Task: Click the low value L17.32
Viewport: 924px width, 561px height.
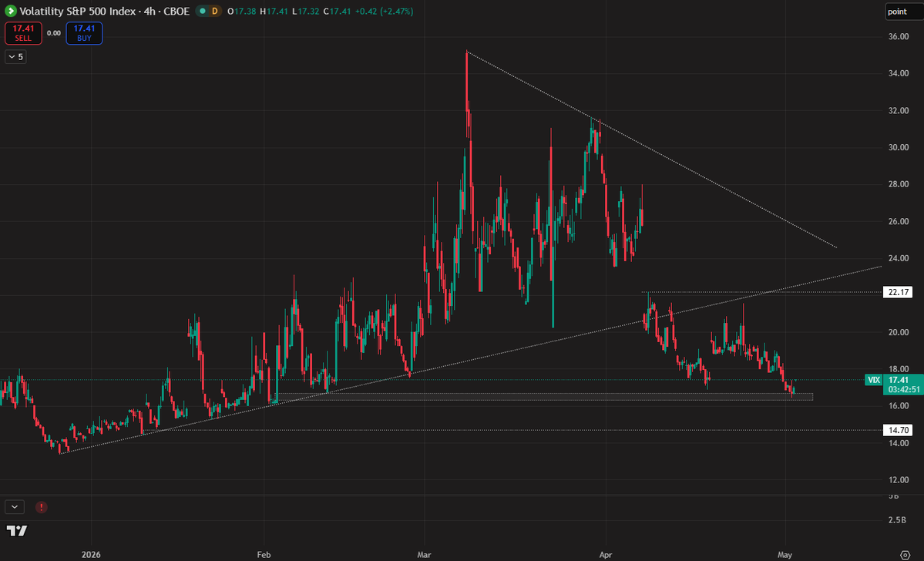Action: 306,12
